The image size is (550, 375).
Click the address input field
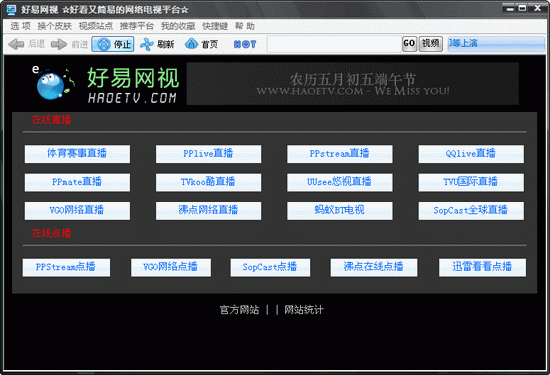334,44
